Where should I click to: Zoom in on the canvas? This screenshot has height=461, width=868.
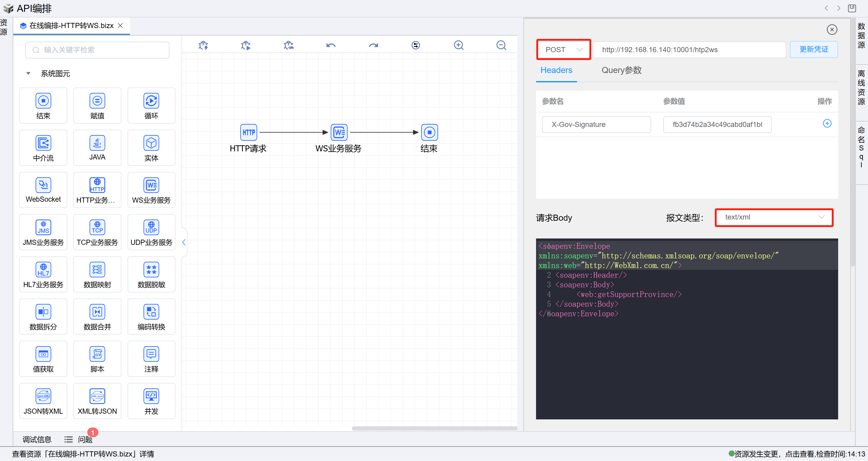point(459,46)
